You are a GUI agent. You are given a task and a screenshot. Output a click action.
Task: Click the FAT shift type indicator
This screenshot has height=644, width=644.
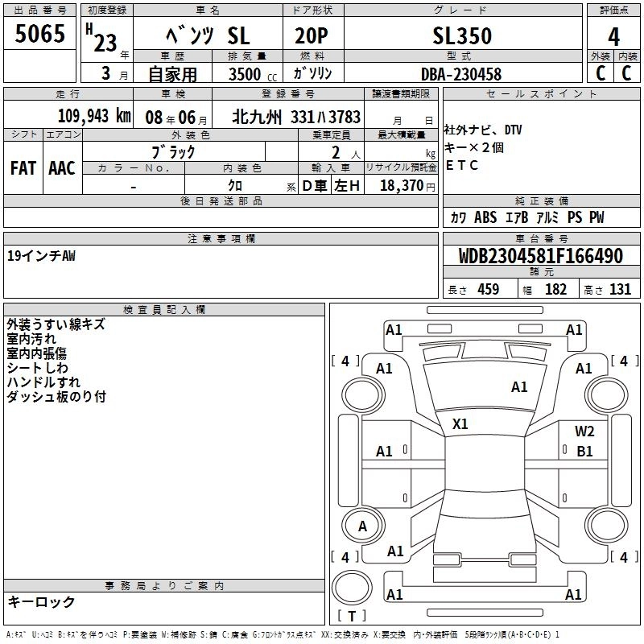point(23,168)
